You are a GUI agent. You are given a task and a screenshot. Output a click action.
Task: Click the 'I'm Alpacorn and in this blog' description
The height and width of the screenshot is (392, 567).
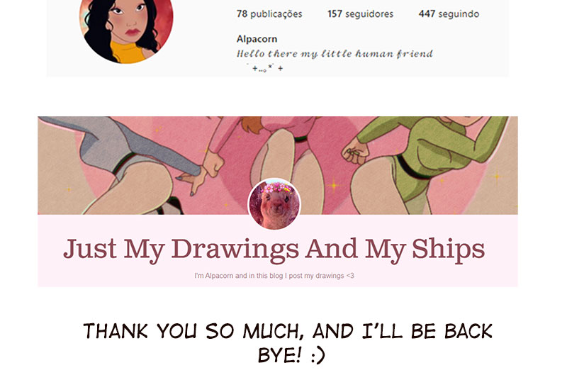tap(274, 276)
